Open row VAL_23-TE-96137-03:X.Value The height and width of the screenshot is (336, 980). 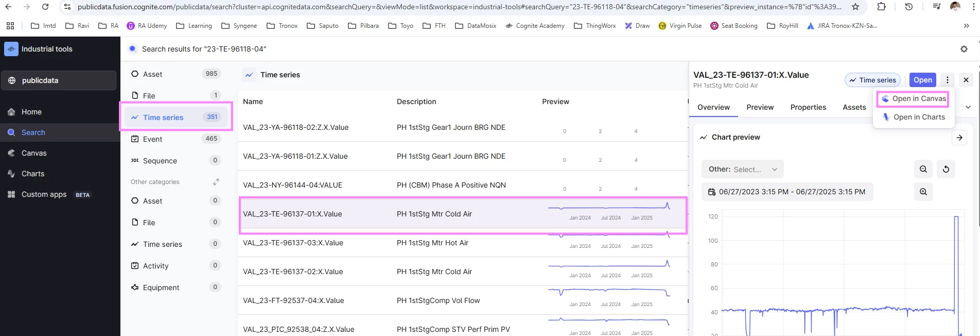coord(463,243)
